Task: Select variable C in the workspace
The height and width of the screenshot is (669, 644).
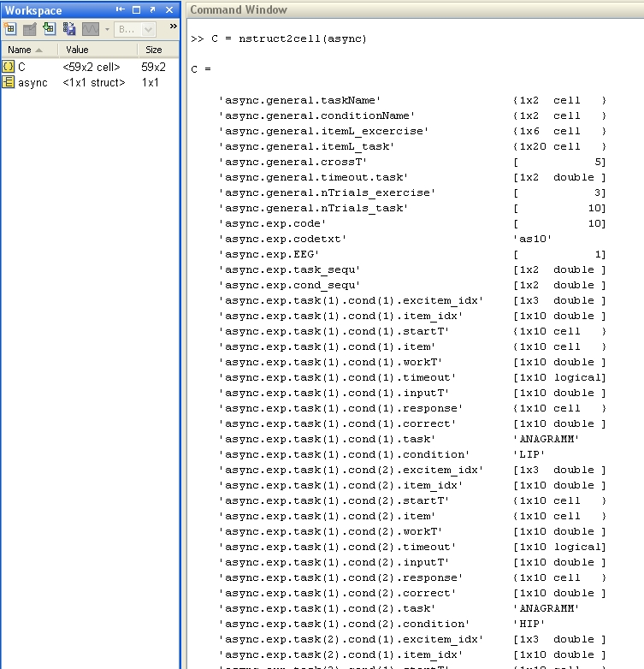Action: pyautogui.click(x=90, y=67)
